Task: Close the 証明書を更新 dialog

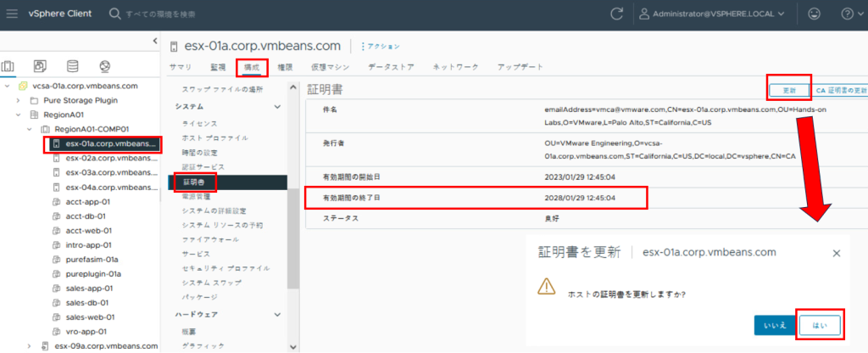Action: 837,253
